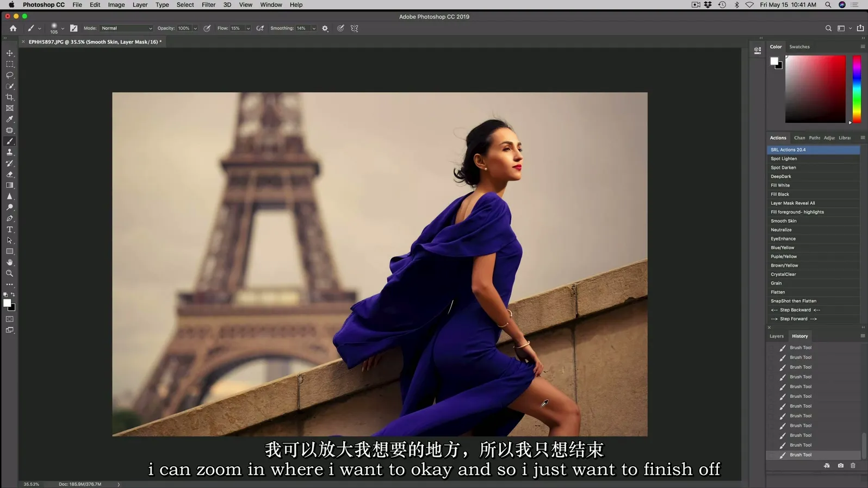Activate the Zoom tool in toolbar
The image size is (868, 488).
(x=10, y=274)
